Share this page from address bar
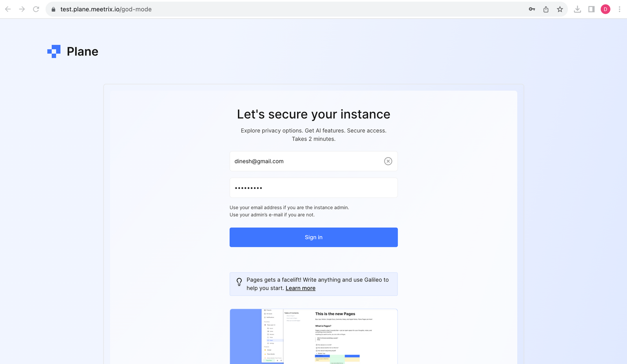This screenshot has width=627, height=364. click(546, 9)
